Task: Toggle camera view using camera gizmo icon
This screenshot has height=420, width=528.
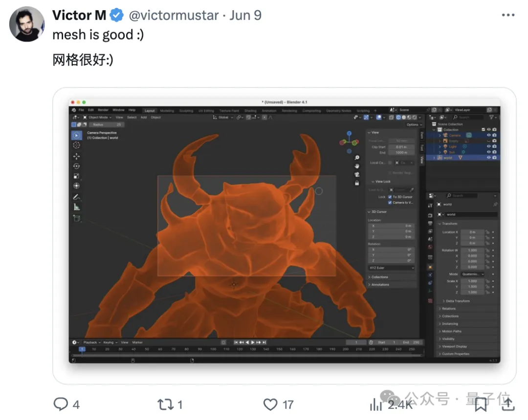Action: pyautogui.click(x=357, y=174)
